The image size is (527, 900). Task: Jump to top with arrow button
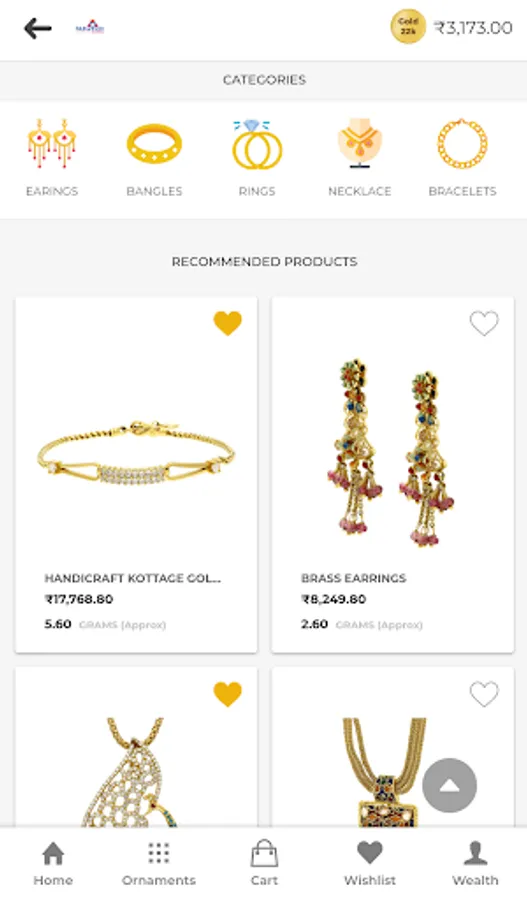[450, 785]
